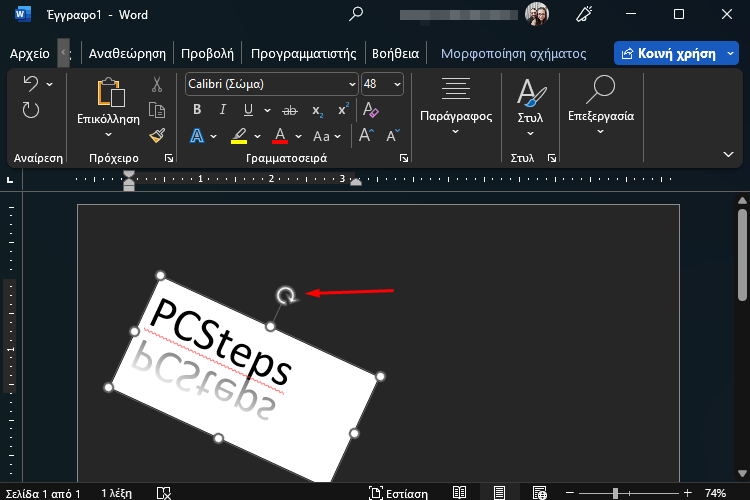
Task: Clear all formatting with eraser icon
Action: [371, 110]
